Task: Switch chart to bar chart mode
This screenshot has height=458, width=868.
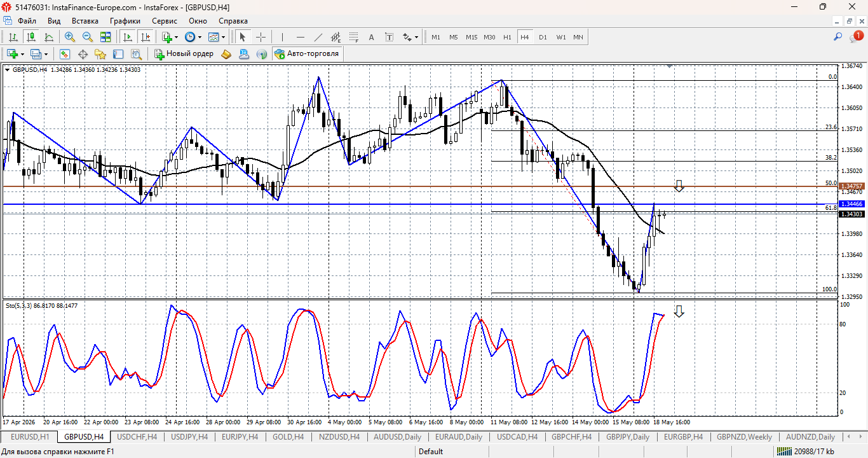Action: [x=13, y=37]
